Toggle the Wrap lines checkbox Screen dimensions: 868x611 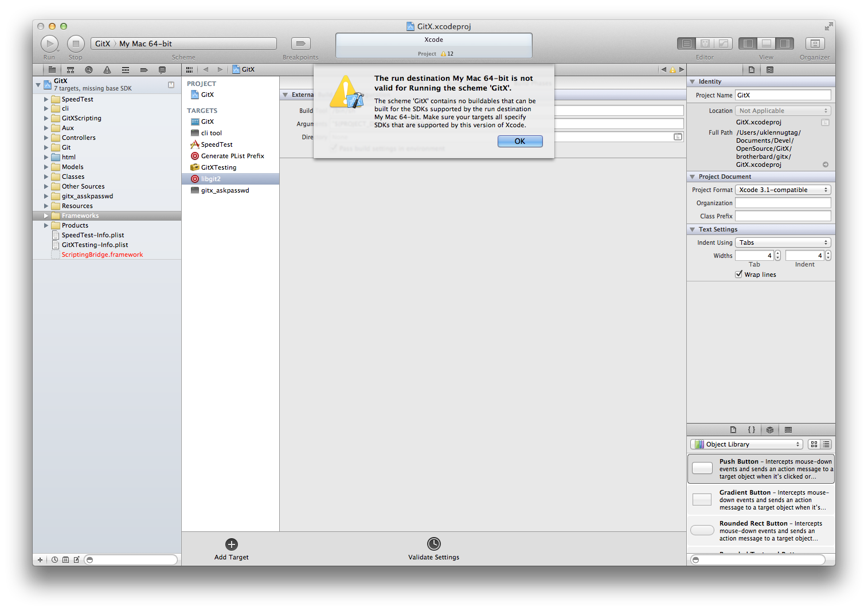[x=739, y=275]
